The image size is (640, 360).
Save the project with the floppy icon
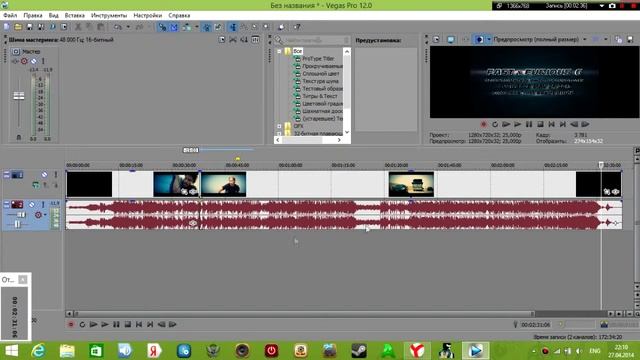coord(29,27)
